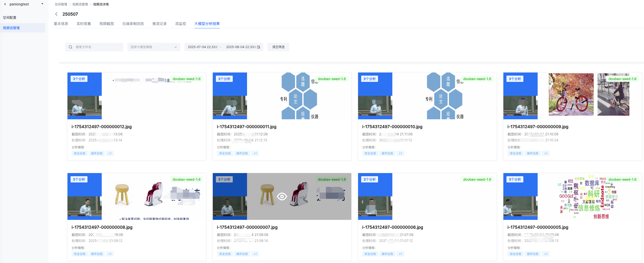Click the 操作合规 tag under 000000005.jpg
Screen dimensions: 644x263
pos(532,254)
